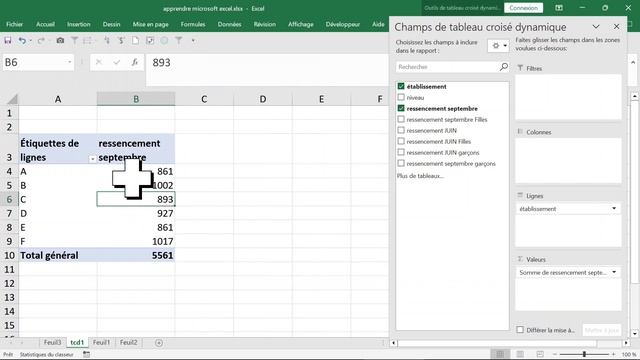Image resolution: width=640 pixels, height=360 pixels.
Task: Switch to sheet tab Feuil3
Action: click(52, 342)
